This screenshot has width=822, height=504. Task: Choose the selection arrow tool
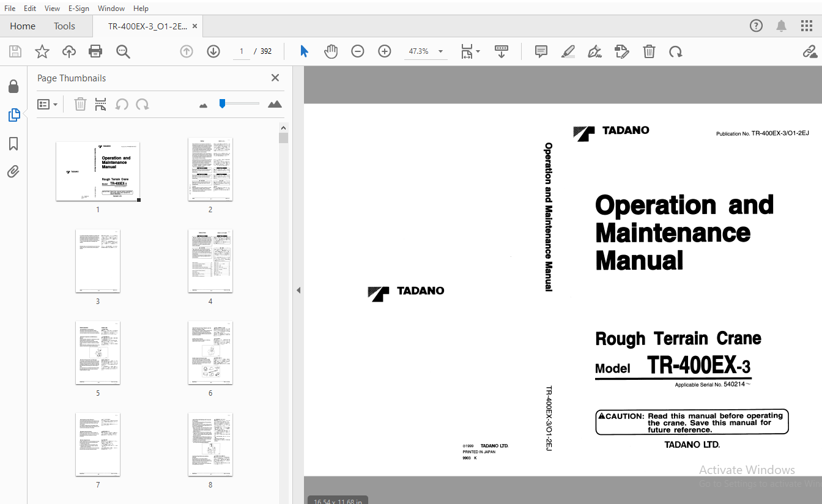[304, 51]
